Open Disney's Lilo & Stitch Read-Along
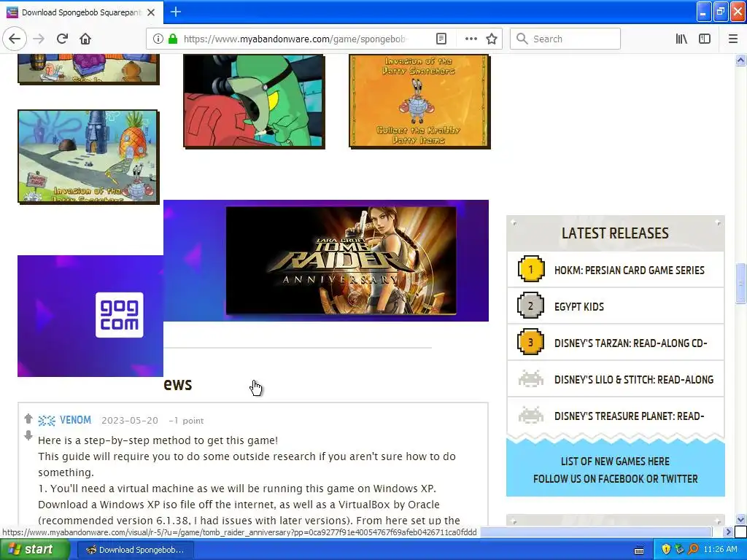The image size is (747, 560). click(x=634, y=379)
